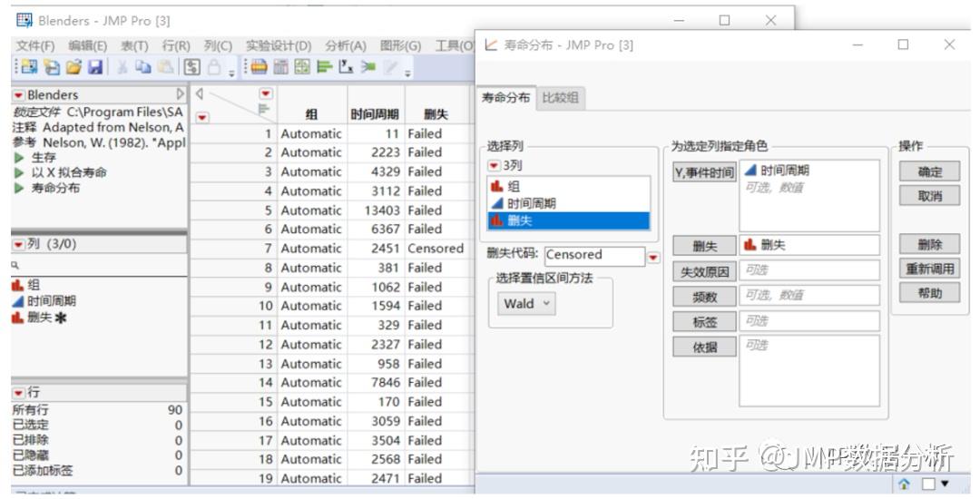Click the New Script toolbar icon

(x=53, y=67)
